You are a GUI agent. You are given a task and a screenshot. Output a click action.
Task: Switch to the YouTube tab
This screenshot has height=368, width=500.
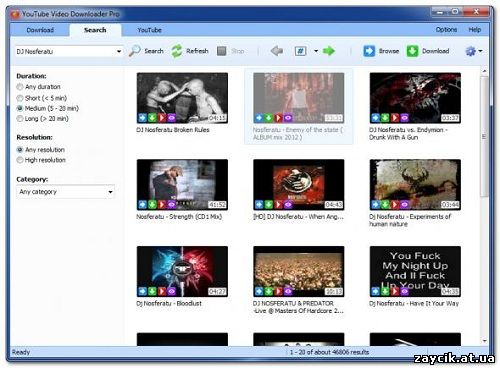pyautogui.click(x=149, y=30)
